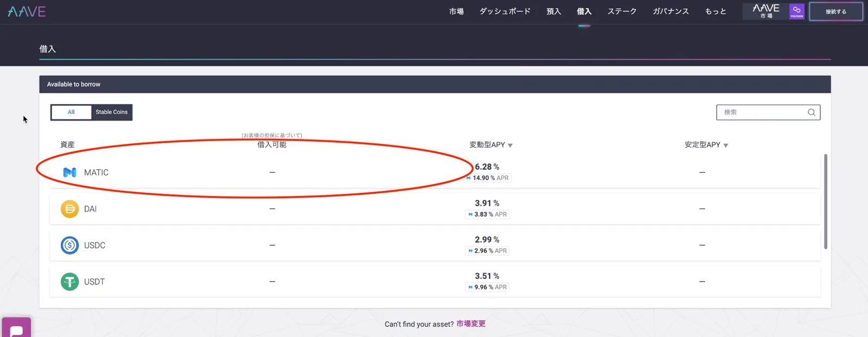
Task: Click the Available to borrow header
Action: point(74,84)
